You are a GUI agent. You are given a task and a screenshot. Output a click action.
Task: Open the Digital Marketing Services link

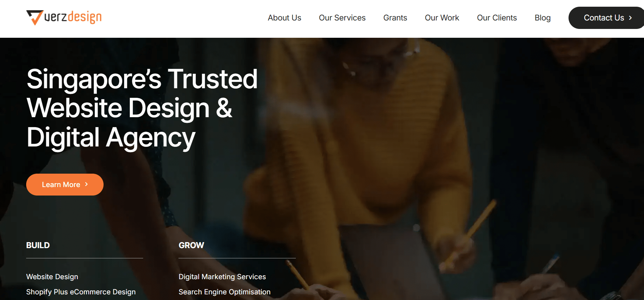222,277
